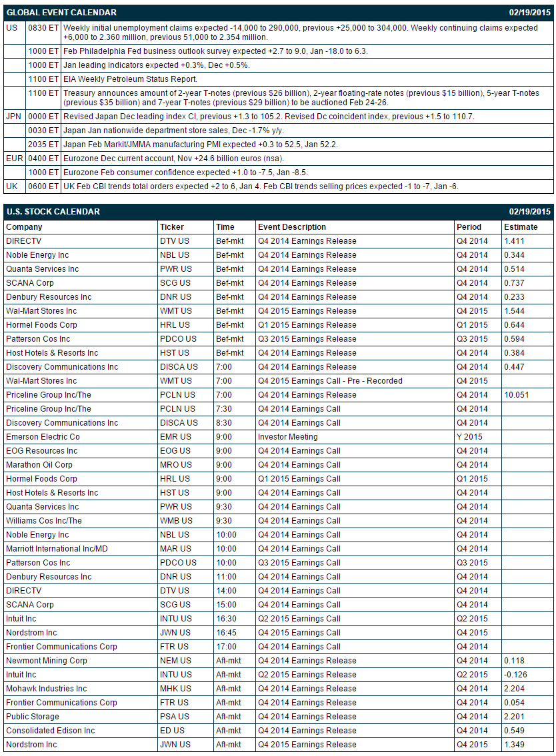
Task: Click Mohawk Industries estimate 2.204
Action: click(x=514, y=689)
